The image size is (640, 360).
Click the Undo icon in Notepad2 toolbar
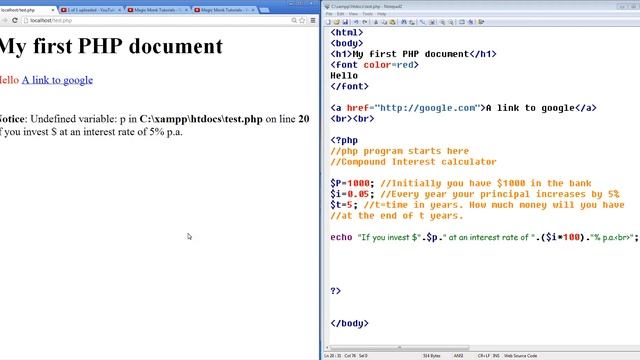click(x=356, y=22)
